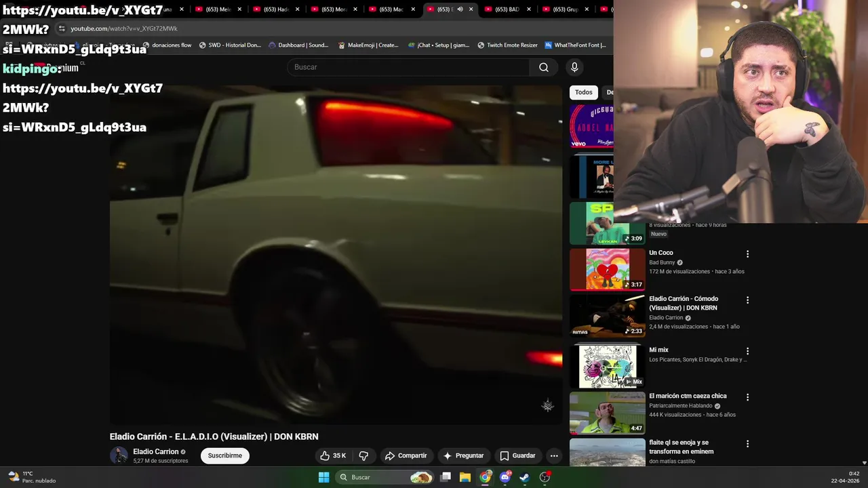Viewport: 868px width, 488px height.
Task: Open Mi mix playlist thumbnail
Action: click(607, 366)
